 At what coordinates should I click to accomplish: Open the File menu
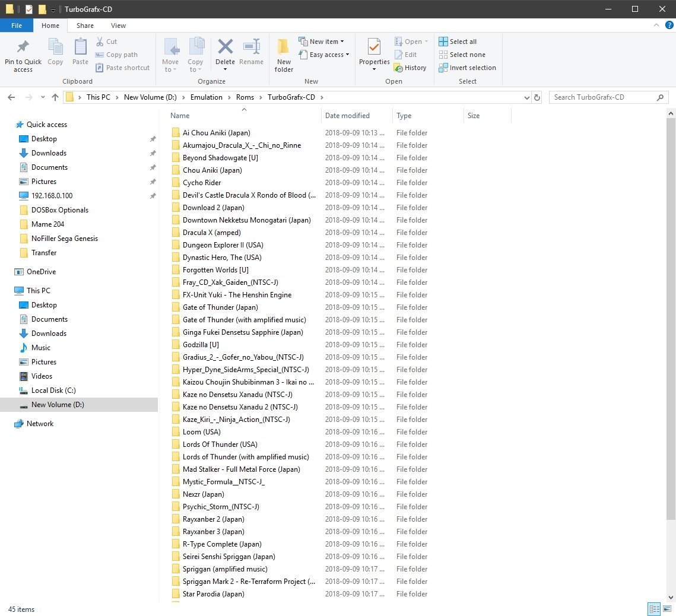(x=17, y=26)
